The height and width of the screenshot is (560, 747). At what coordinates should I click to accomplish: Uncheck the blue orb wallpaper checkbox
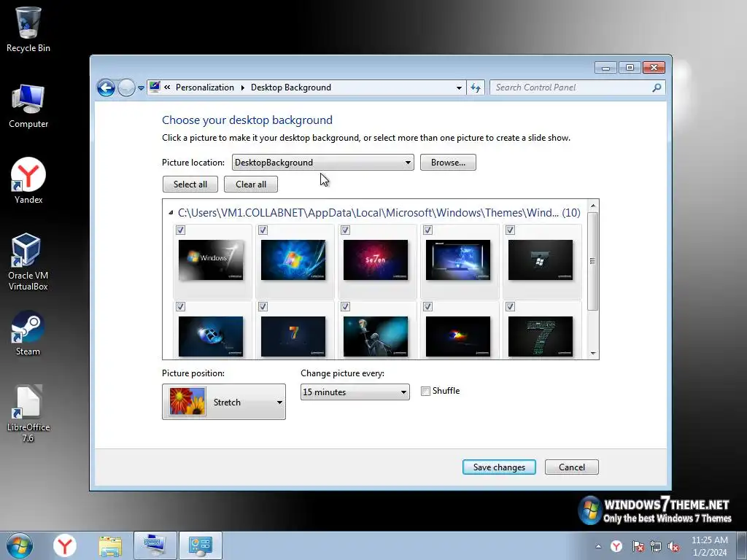(181, 307)
